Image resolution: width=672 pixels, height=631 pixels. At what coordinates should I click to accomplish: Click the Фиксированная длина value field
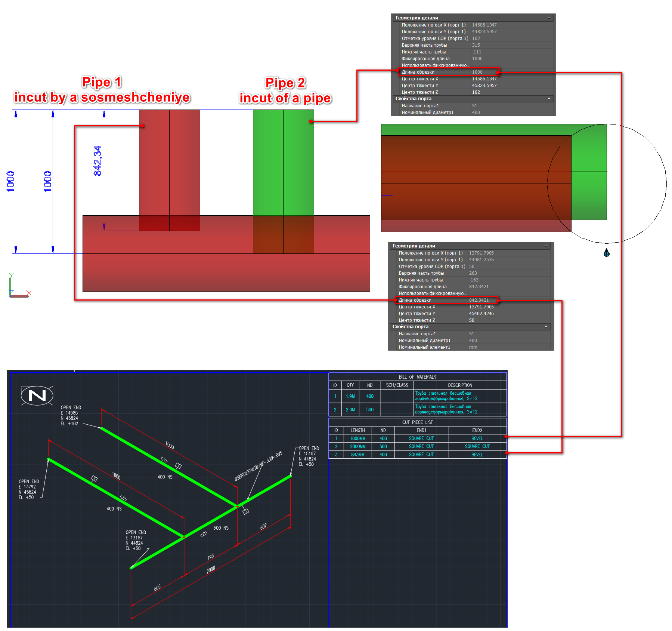(477, 59)
